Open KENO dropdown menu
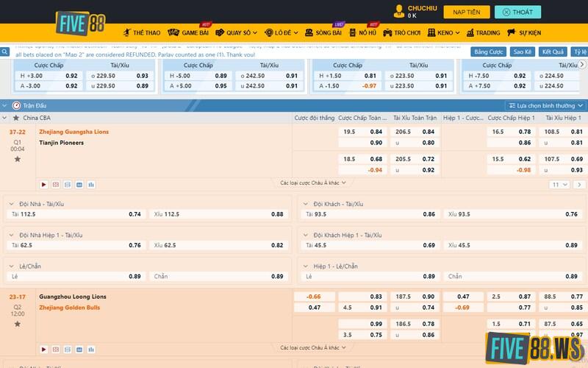Viewport: 588px width, 368px height. click(x=444, y=32)
